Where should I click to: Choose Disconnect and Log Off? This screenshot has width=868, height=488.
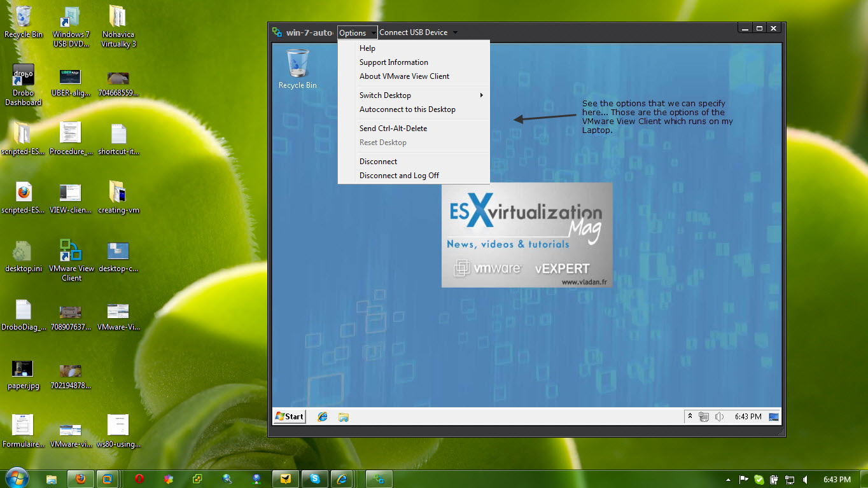414,176
